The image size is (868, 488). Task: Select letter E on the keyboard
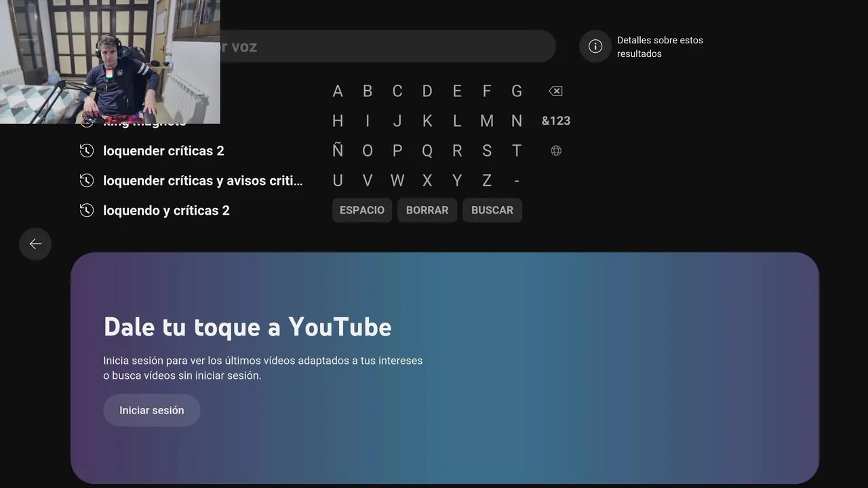[x=457, y=91]
